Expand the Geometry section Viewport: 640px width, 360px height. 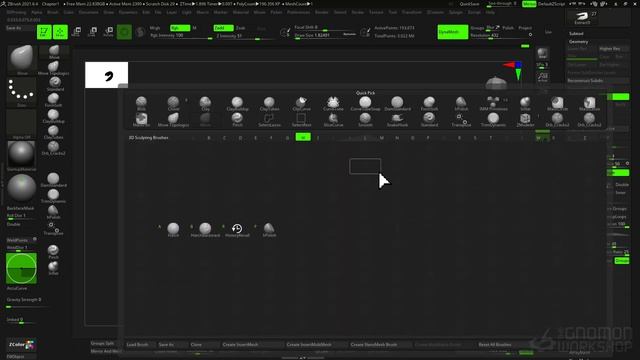[578, 42]
